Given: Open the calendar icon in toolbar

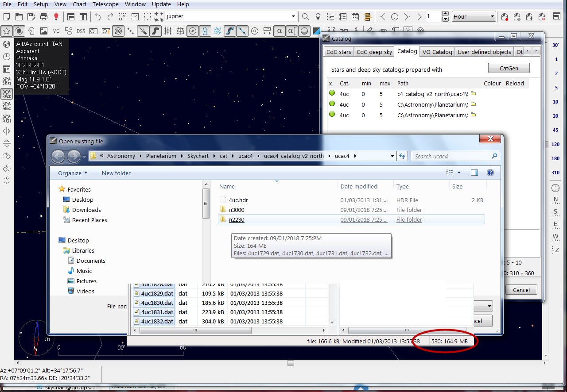Looking at the screenshot, I should pos(355,17).
